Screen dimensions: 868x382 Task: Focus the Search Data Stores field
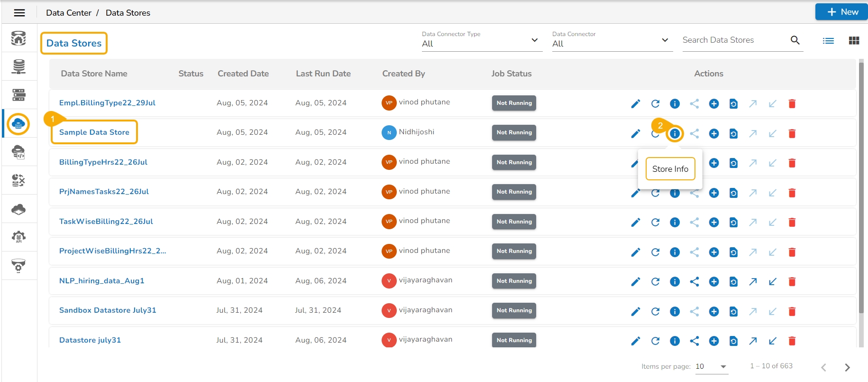pos(732,40)
